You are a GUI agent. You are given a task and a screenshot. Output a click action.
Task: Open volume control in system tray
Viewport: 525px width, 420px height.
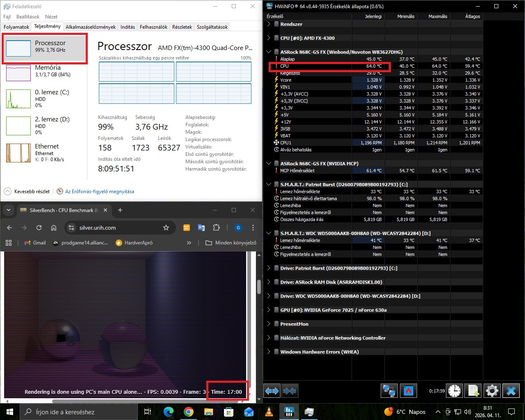pos(468,412)
